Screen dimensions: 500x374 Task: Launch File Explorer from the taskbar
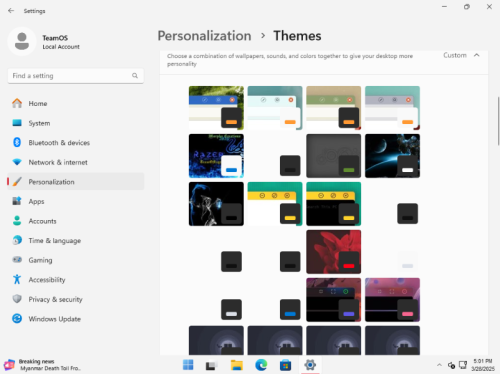click(237, 365)
